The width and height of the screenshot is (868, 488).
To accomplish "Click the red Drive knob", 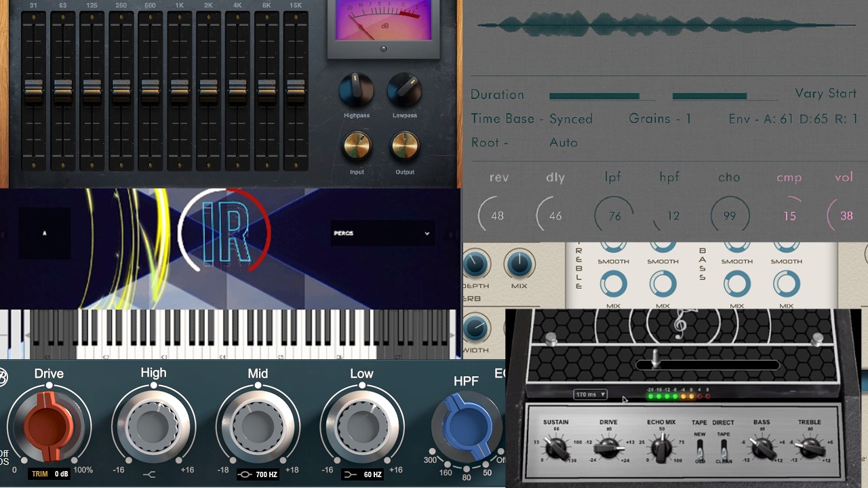I will click(49, 426).
